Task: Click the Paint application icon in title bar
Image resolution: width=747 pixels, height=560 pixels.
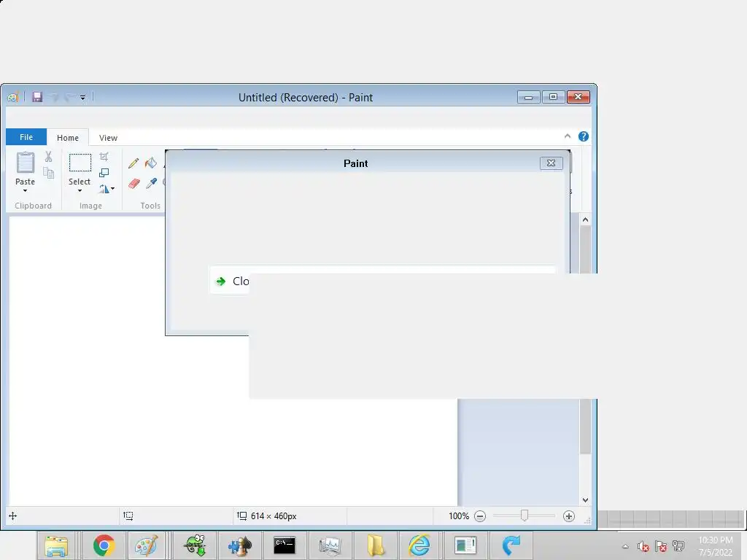Action: coord(13,97)
